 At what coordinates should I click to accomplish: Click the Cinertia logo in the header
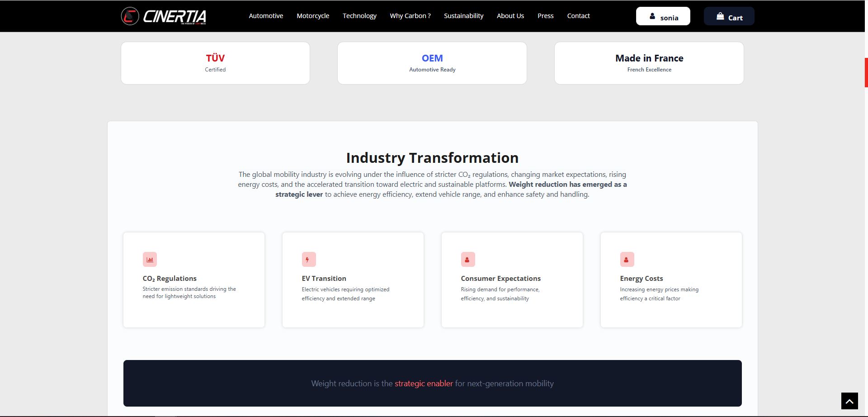(164, 16)
